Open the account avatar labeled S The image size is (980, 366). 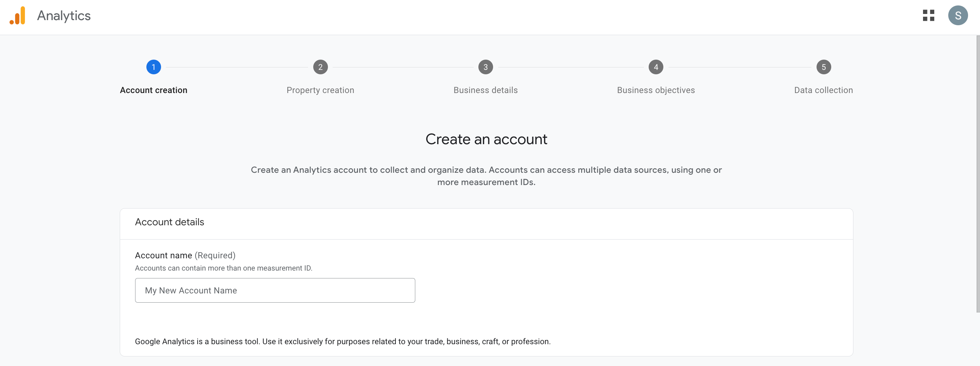coord(957,16)
